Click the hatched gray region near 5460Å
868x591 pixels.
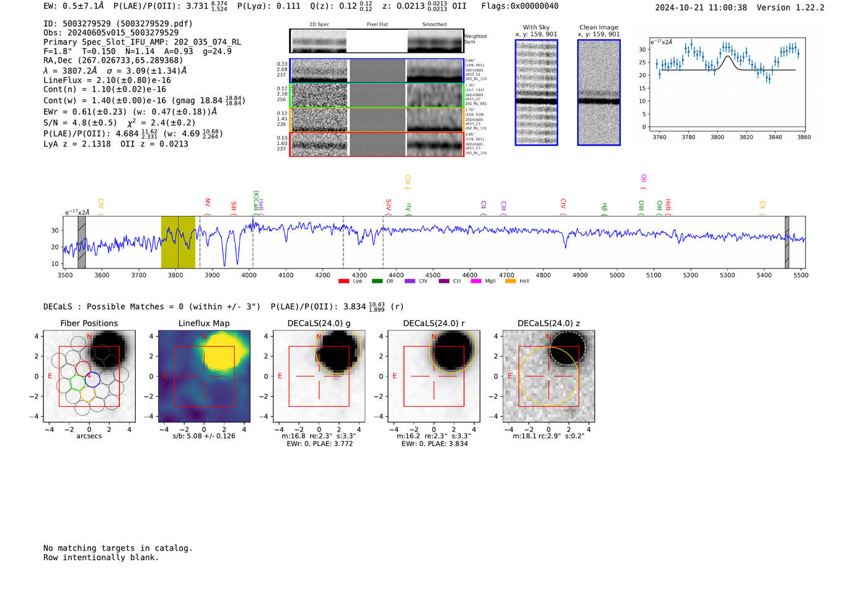click(787, 242)
